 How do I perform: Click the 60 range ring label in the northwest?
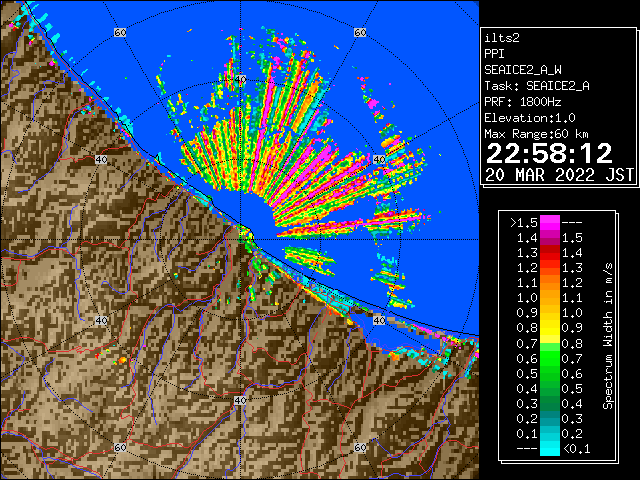pyautogui.click(x=120, y=32)
